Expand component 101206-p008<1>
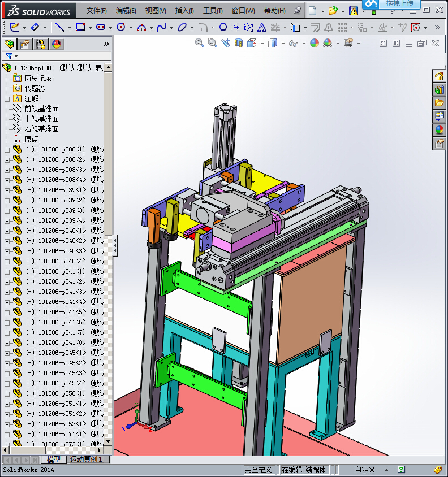Image resolution: width=448 pixels, height=477 pixels. pos(7,150)
